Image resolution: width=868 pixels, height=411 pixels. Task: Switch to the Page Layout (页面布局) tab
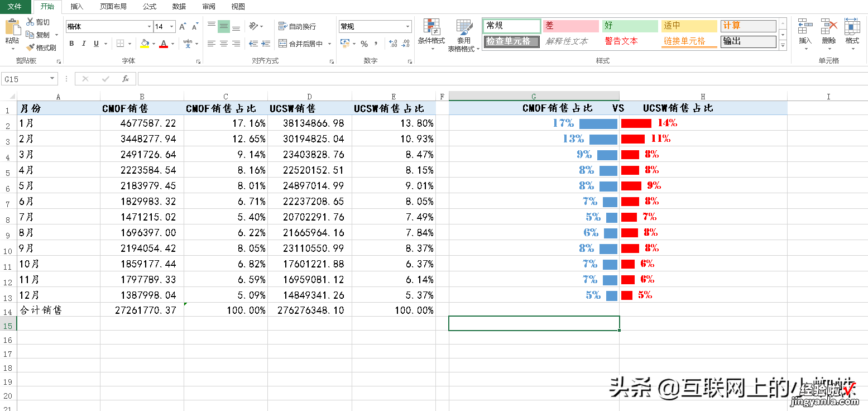113,7
